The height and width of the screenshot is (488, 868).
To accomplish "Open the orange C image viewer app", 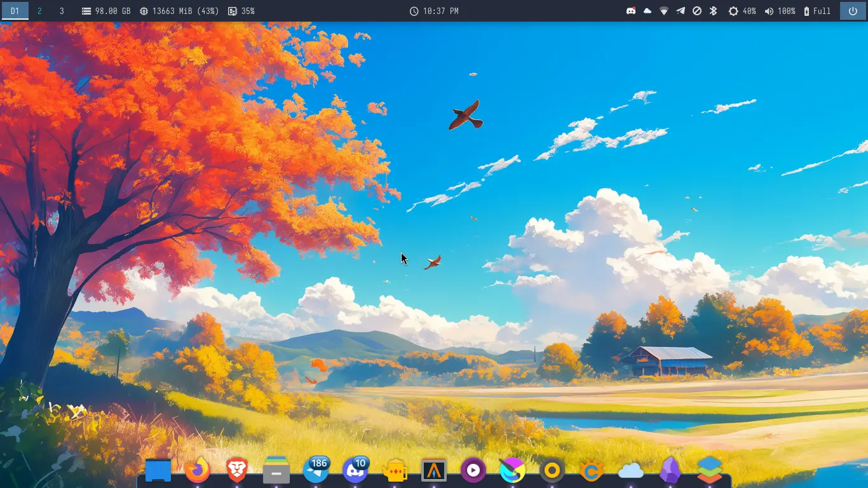I will click(x=592, y=470).
